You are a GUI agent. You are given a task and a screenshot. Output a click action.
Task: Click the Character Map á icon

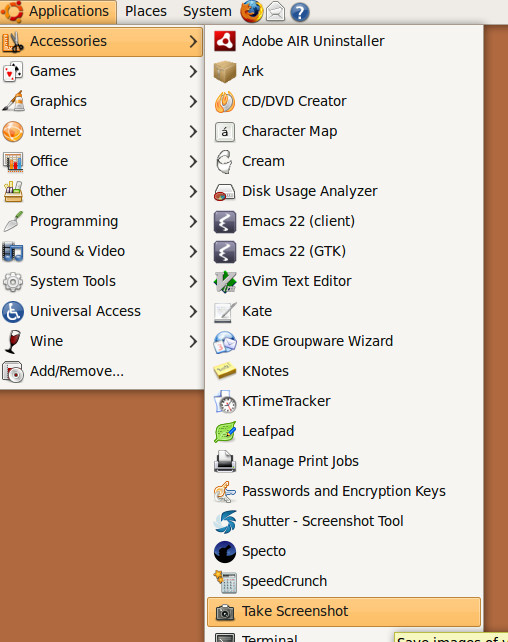coord(225,132)
